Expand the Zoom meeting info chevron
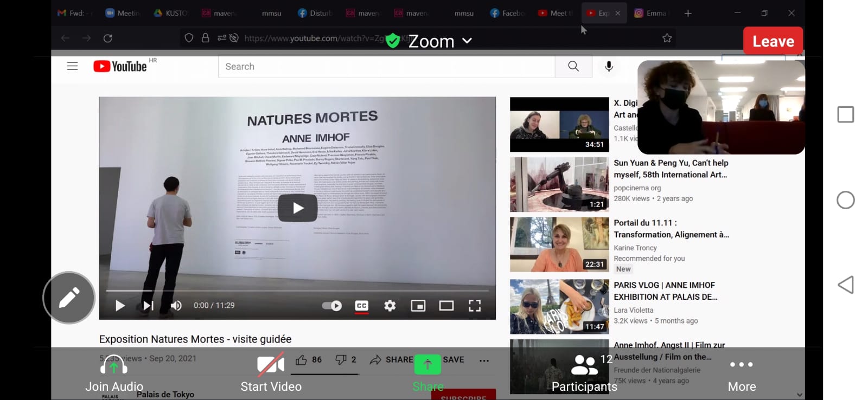The image size is (868, 400). (x=467, y=41)
